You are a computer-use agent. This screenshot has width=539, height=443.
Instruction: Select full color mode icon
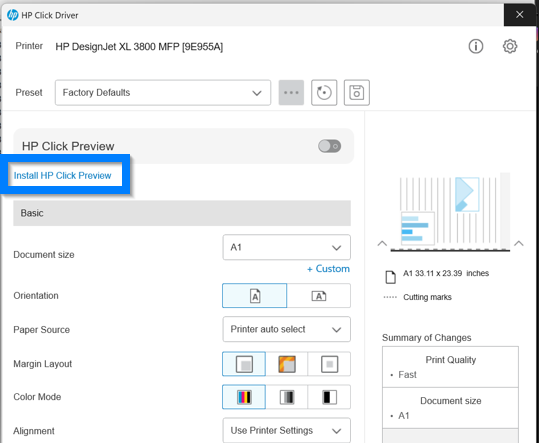click(244, 397)
